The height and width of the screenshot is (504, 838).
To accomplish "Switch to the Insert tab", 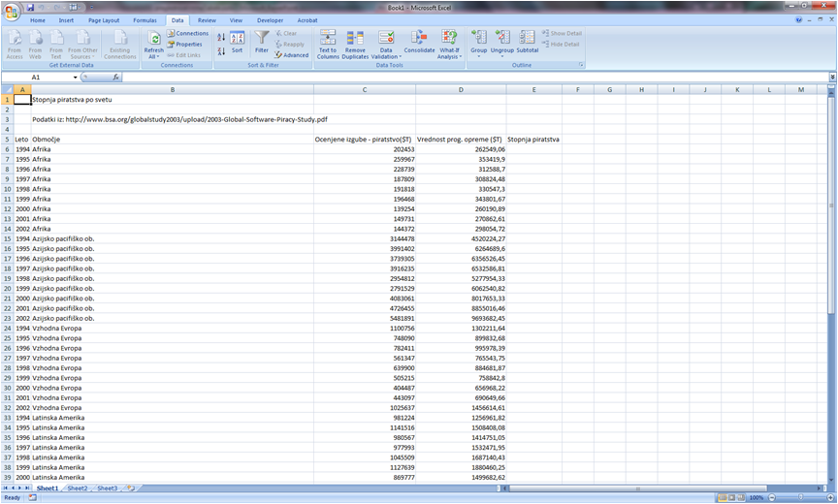I will (66, 20).
